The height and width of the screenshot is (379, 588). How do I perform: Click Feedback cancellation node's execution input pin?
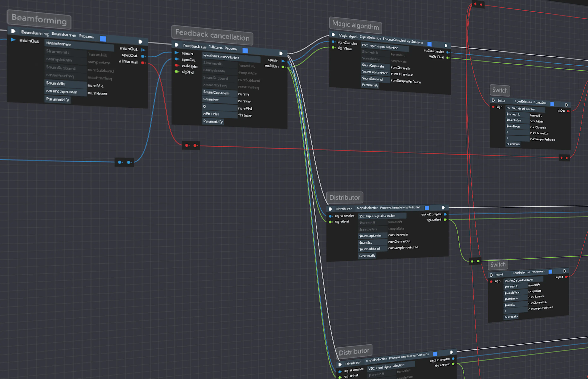click(x=176, y=45)
